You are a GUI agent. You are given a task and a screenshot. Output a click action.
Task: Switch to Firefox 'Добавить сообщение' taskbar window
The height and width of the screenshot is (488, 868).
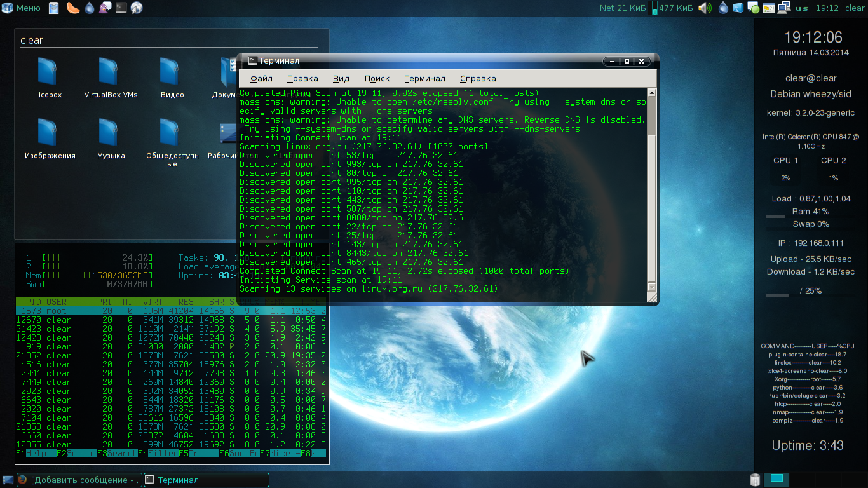(x=79, y=480)
